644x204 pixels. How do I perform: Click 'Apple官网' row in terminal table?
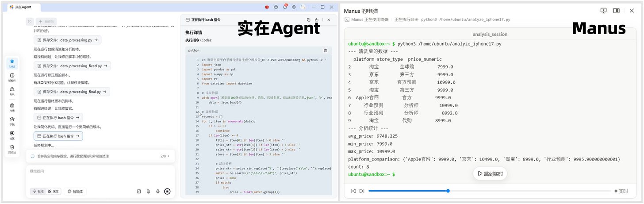(x=399, y=97)
